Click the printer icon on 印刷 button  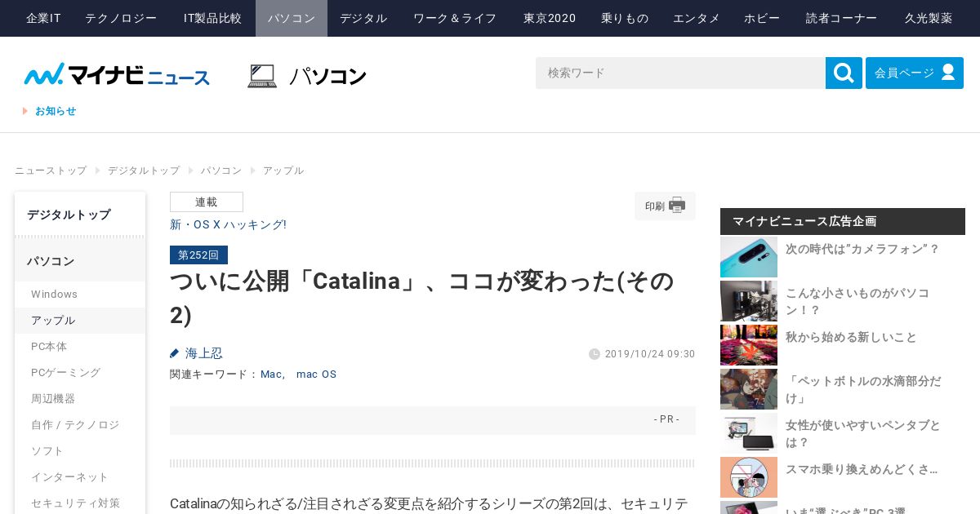[677, 206]
